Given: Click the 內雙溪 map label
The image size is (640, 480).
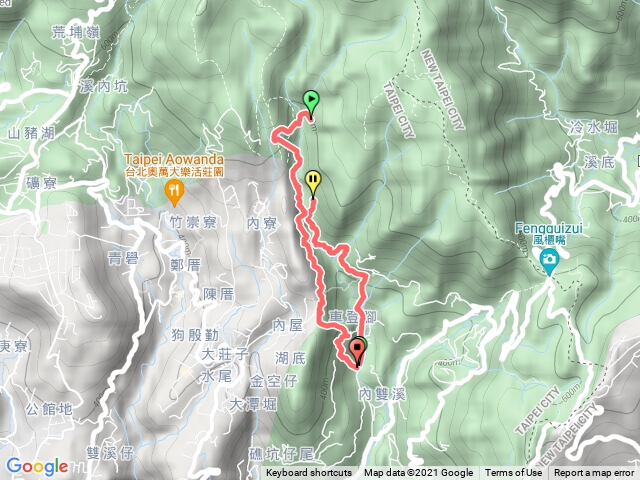Looking at the screenshot, I should [382, 394].
